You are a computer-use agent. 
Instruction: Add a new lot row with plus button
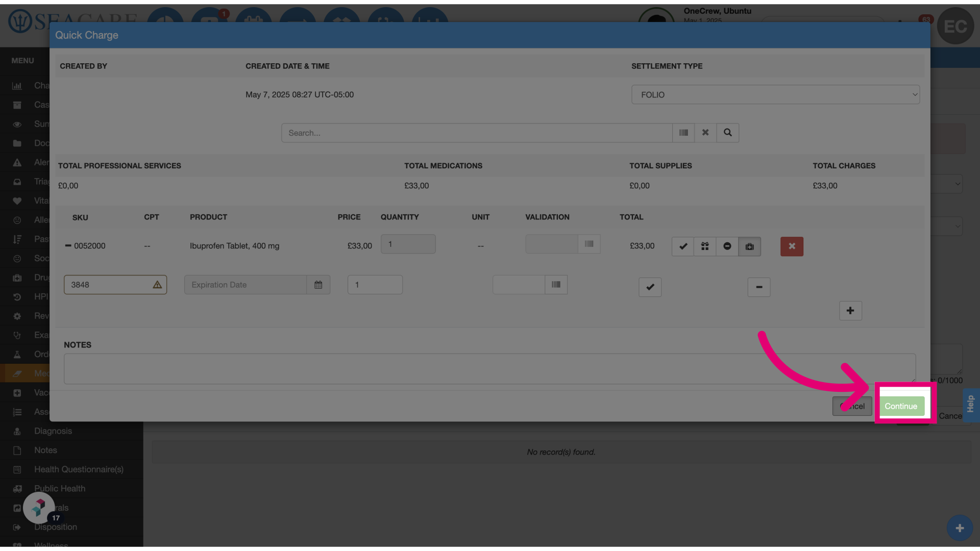pos(850,311)
